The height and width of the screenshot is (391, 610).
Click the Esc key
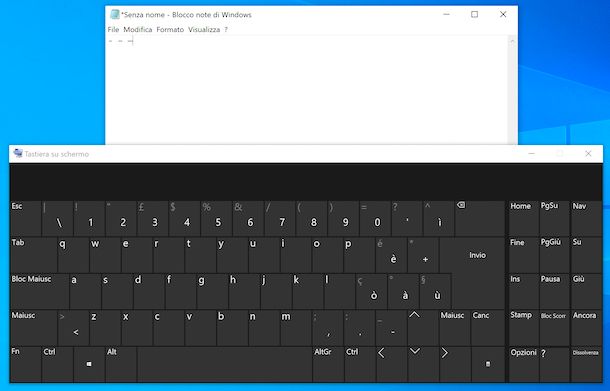coord(26,218)
